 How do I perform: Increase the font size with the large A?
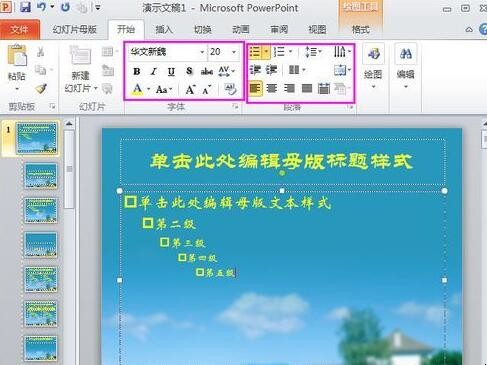click(190, 89)
